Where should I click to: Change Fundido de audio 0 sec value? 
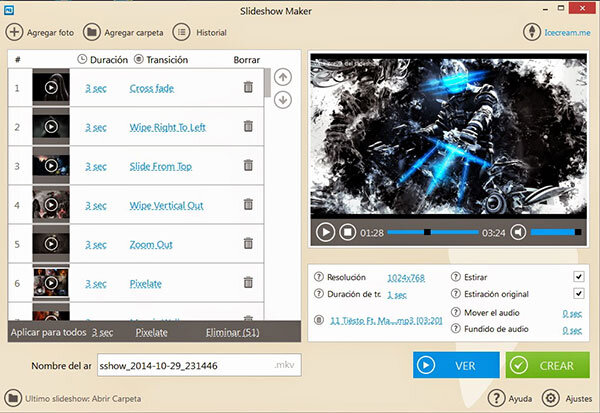point(572,330)
